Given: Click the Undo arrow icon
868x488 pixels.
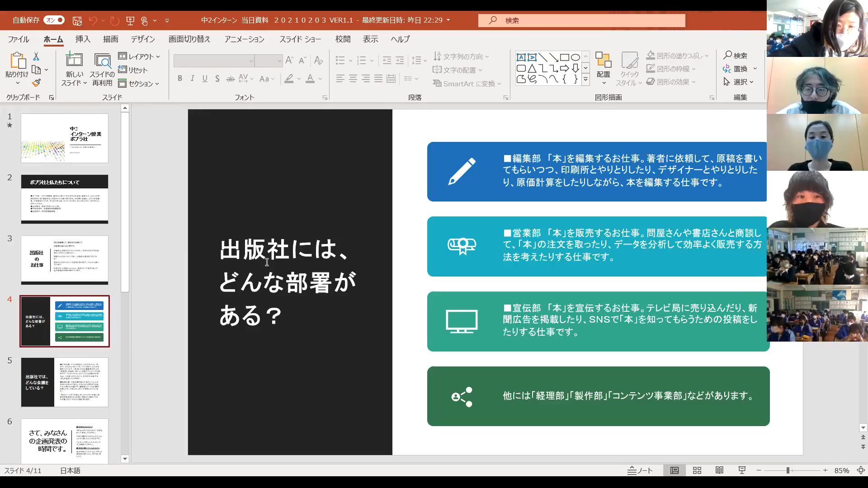Looking at the screenshot, I should click(93, 20).
